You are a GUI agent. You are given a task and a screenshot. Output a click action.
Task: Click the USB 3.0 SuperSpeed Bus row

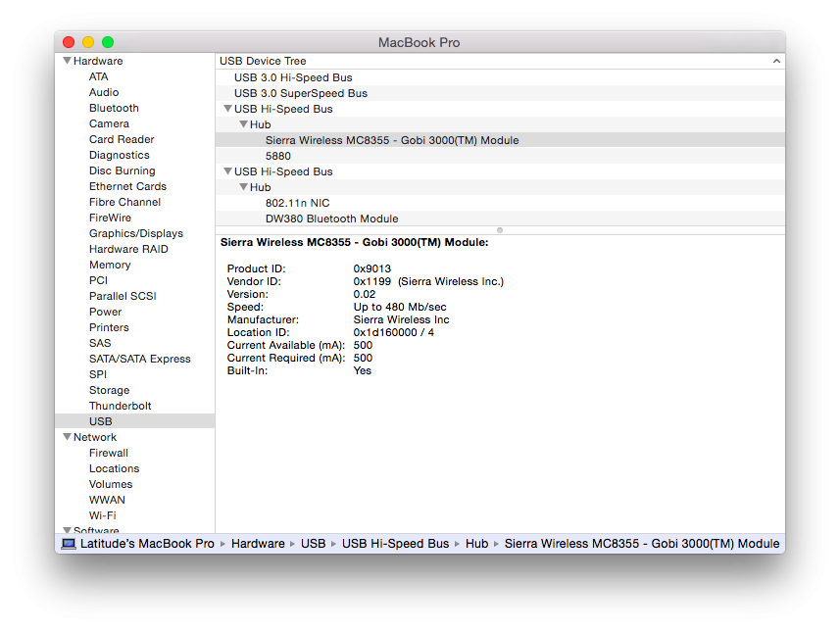click(x=300, y=93)
